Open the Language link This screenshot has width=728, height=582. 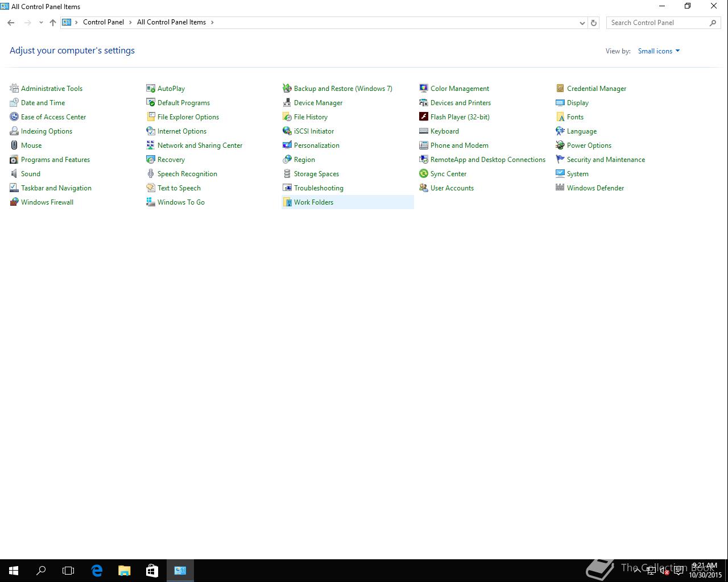[x=582, y=131]
